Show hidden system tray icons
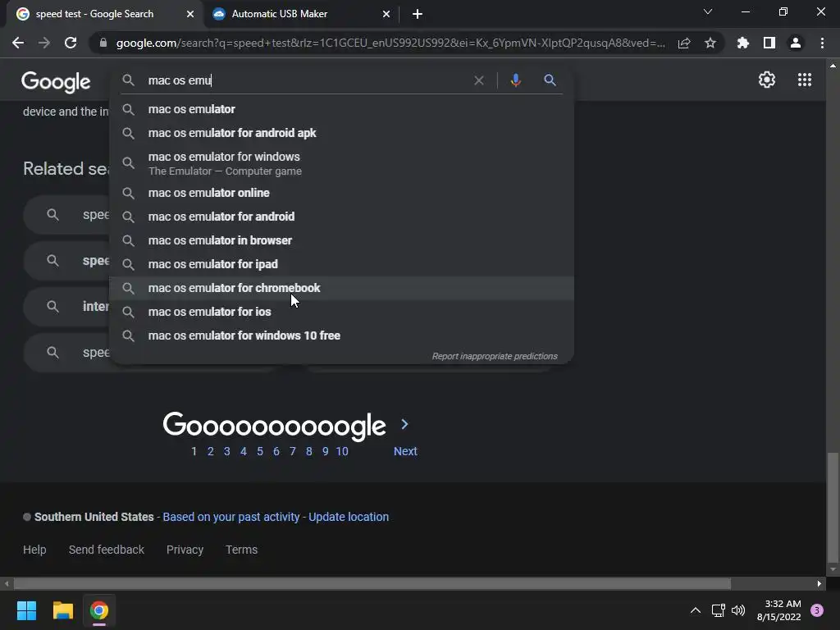840x630 pixels. pyautogui.click(x=696, y=610)
